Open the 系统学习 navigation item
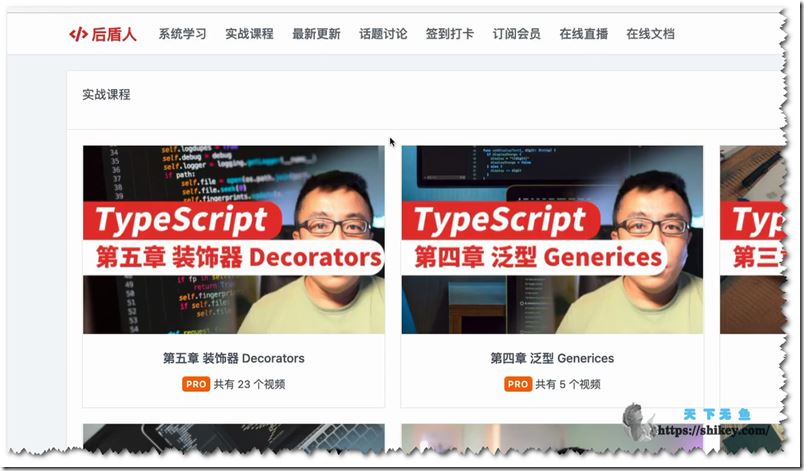The height and width of the screenshot is (471, 804). pos(182,34)
